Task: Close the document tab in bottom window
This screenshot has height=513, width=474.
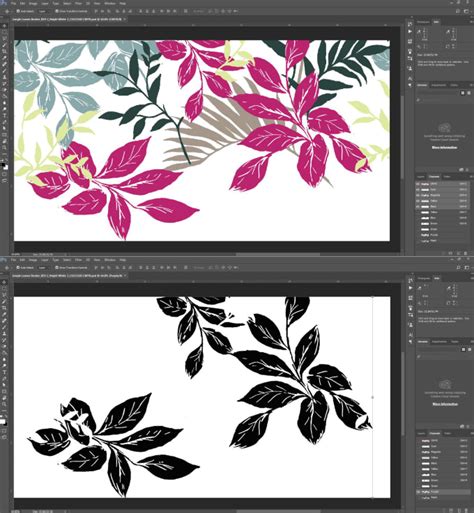Action: (x=125, y=276)
